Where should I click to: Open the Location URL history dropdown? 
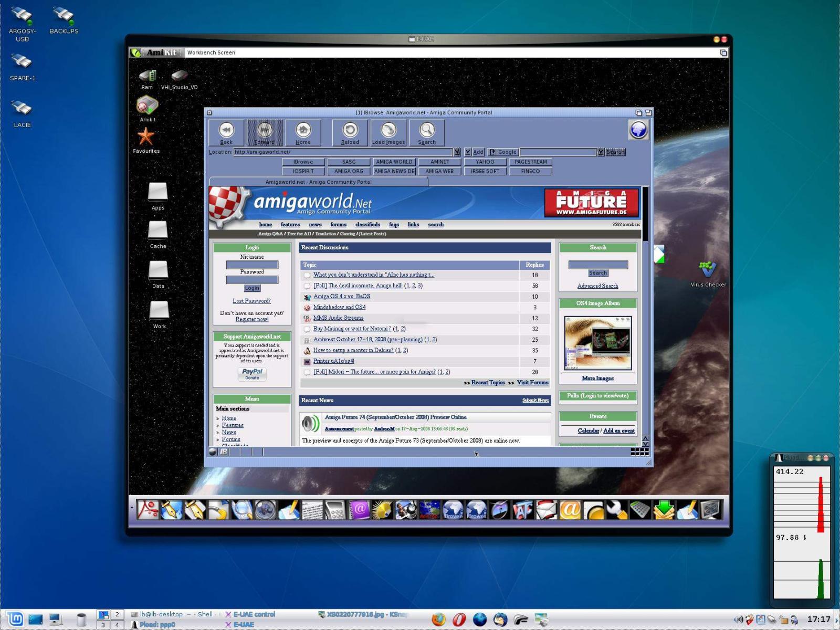pos(457,152)
